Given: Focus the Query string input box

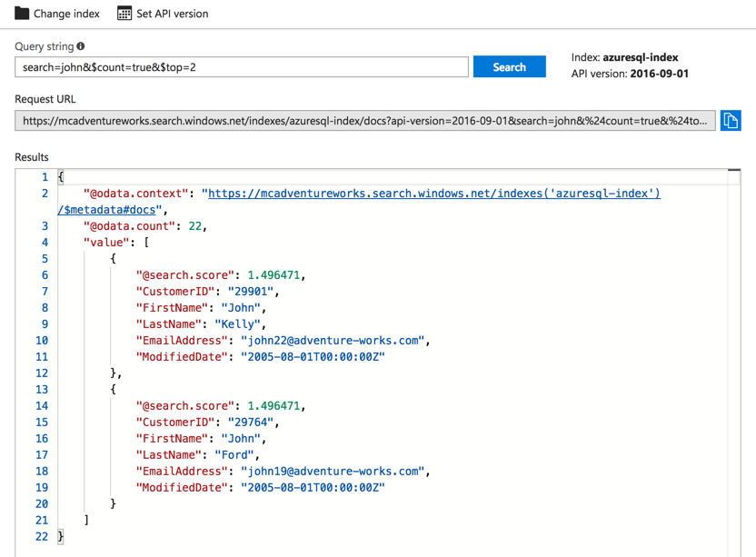Looking at the screenshot, I should point(241,67).
